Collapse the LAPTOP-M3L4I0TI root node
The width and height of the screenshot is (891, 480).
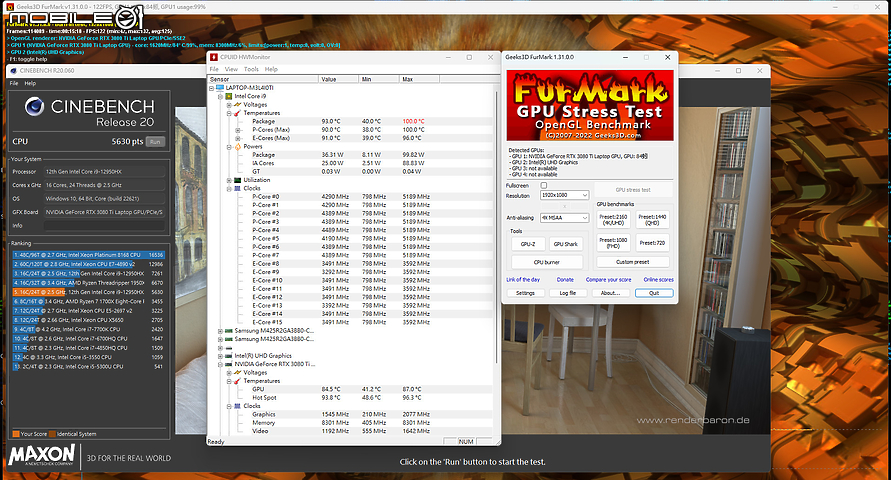pos(211,88)
